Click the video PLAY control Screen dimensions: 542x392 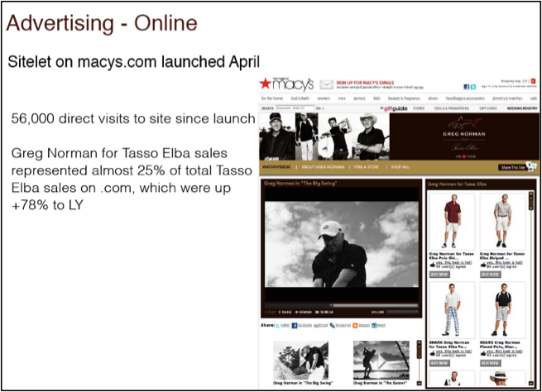point(271,312)
